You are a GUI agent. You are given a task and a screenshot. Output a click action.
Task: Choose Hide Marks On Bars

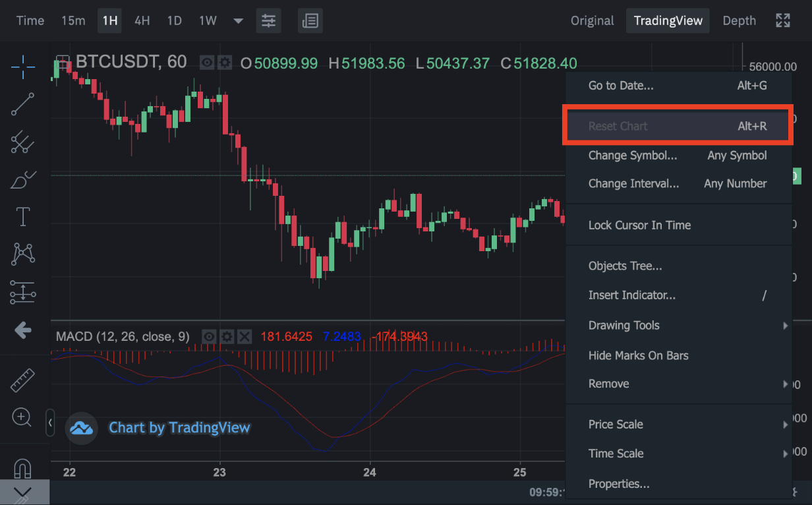coord(679,355)
